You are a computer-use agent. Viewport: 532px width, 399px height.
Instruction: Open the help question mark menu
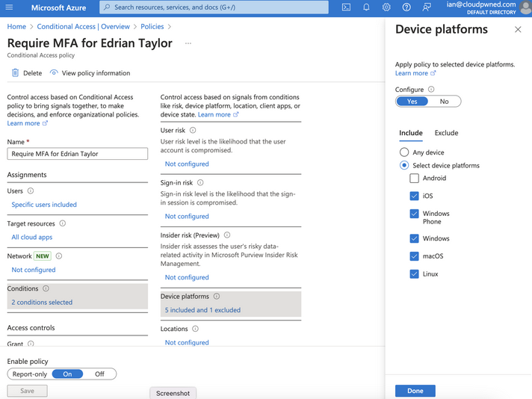(x=406, y=7)
